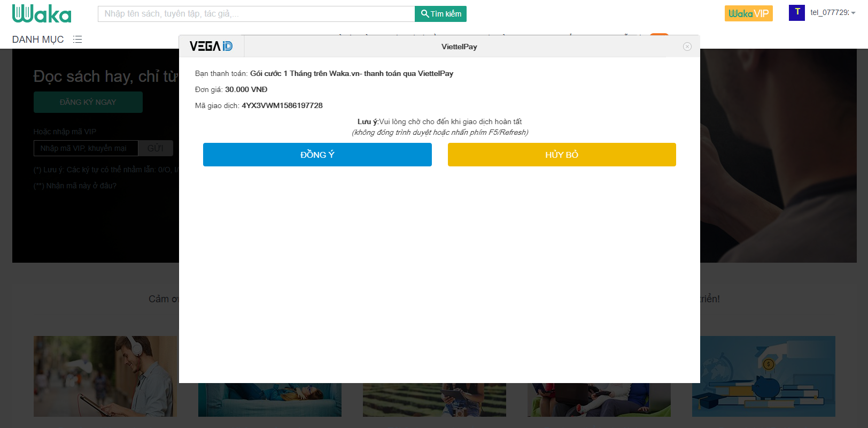The image size is (868, 428).
Task: Open the DANH MỤC list icon
Action: click(x=77, y=40)
